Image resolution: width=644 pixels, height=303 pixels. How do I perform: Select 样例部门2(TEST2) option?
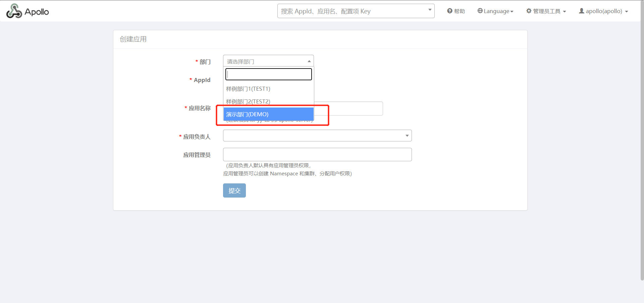click(248, 101)
